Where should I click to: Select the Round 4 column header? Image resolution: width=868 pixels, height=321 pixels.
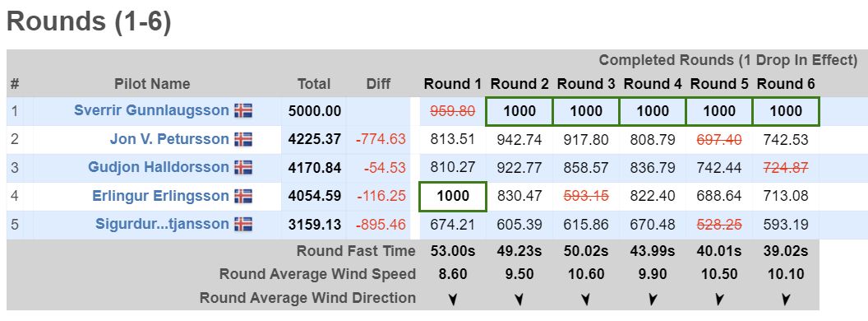click(653, 84)
